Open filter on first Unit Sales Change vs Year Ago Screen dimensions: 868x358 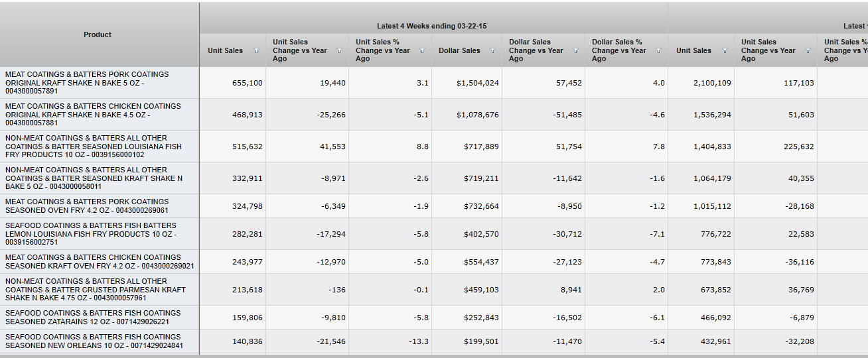(x=339, y=51)
